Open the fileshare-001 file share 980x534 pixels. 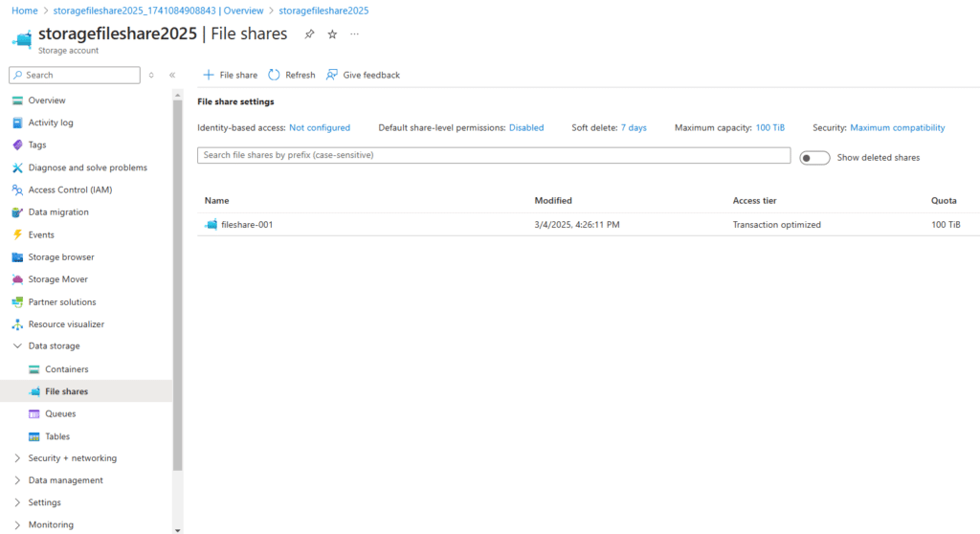(x=247, y=225)
